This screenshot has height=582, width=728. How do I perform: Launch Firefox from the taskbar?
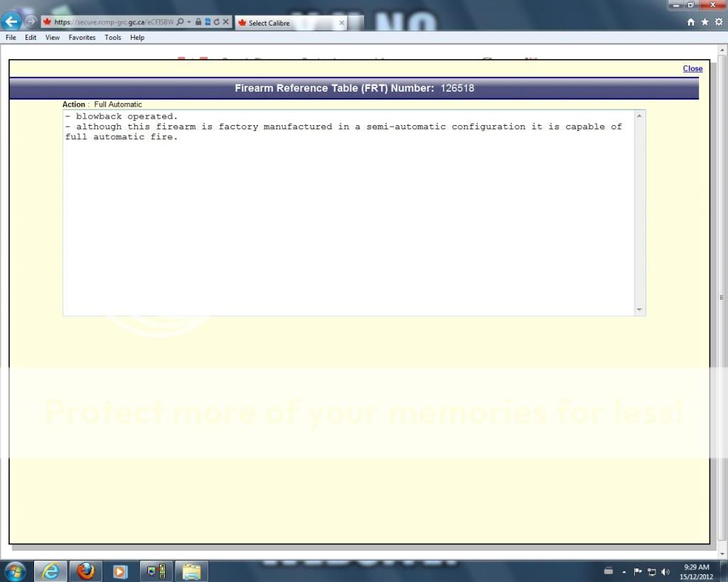coord(86,571)
